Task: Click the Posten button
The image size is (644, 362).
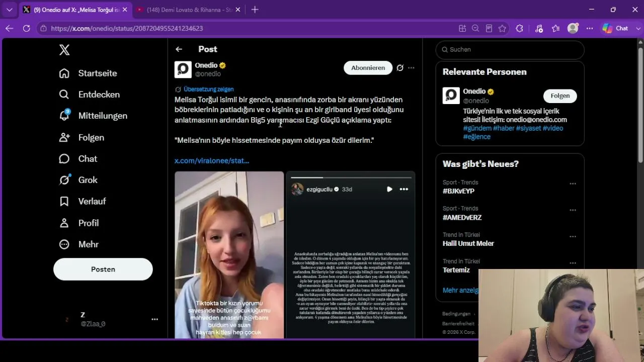Action: (x=103, y=269)
